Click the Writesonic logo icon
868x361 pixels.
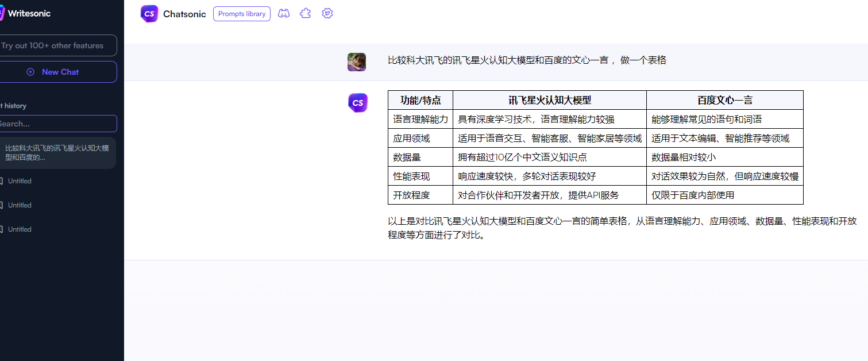tap(2, 13)
